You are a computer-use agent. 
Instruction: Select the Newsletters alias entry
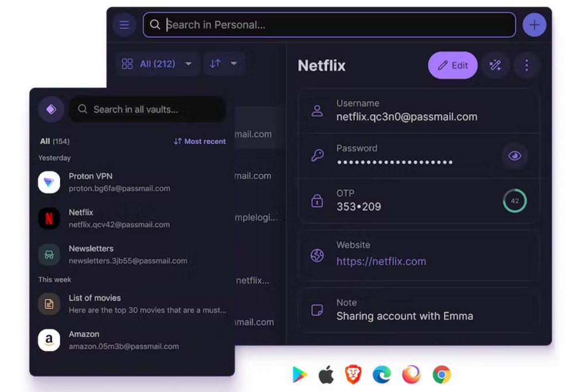pos(132,254)
